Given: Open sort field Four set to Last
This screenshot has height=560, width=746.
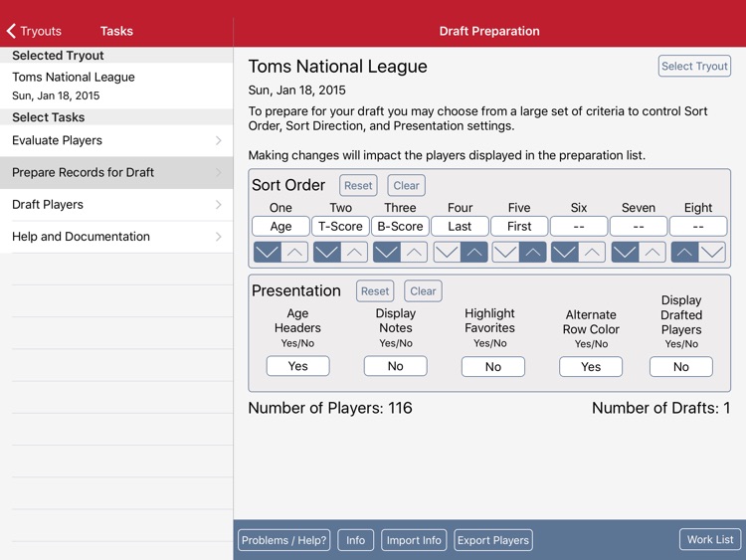Looking at the screenshot, I should [x=460, y=226].
